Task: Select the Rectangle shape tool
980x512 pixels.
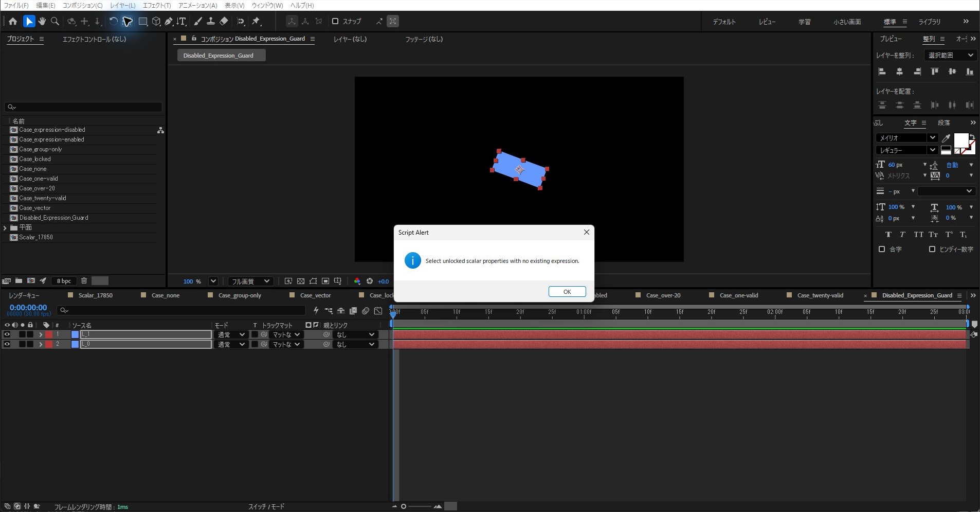Action: [143, 21]
